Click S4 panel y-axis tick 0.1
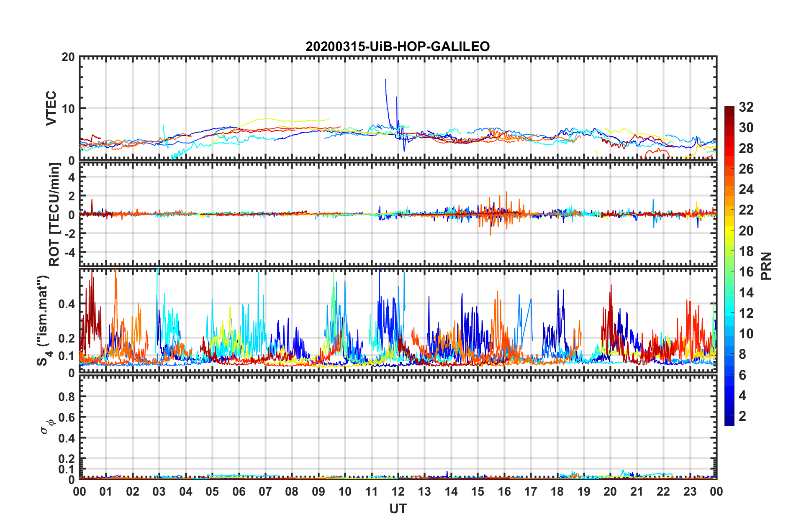 coord(67,356)
